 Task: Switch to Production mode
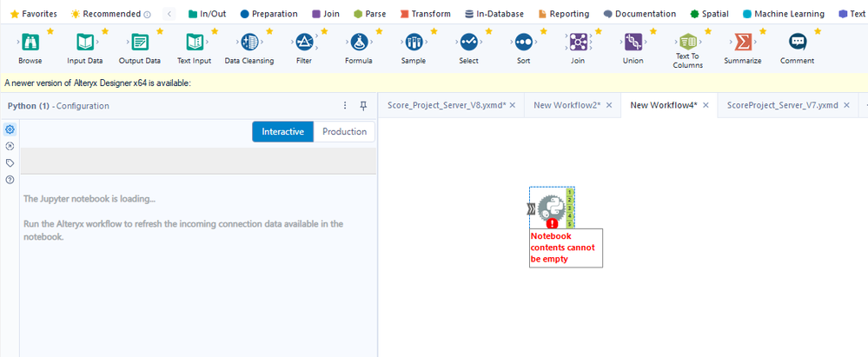pyautogui.click(x=344, y=132)
